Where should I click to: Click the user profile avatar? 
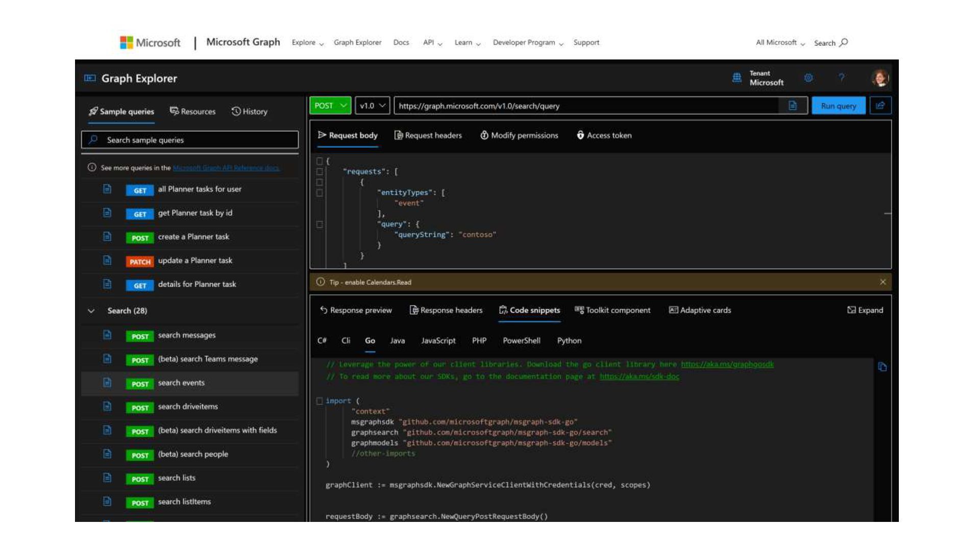[x=879, y=78]
